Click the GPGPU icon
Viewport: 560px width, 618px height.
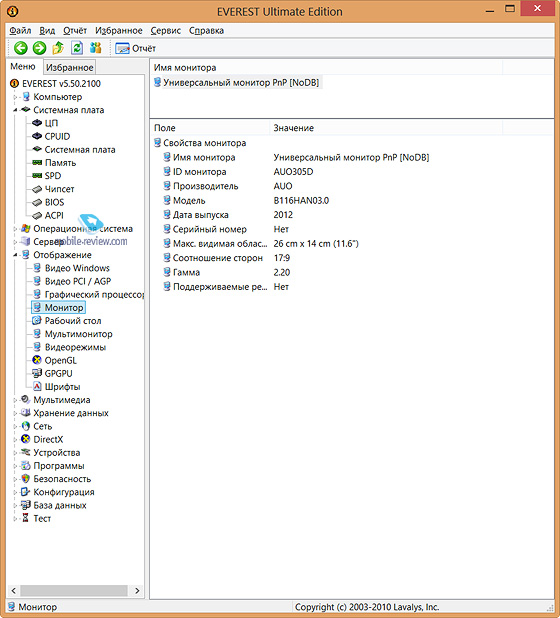[x=37, y=373]
